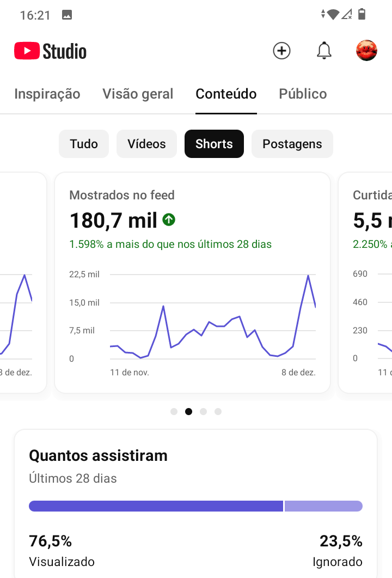392x578 pixels.
Task: Tap the Wi-Fi signal status icon
Action: coord(333,14)
